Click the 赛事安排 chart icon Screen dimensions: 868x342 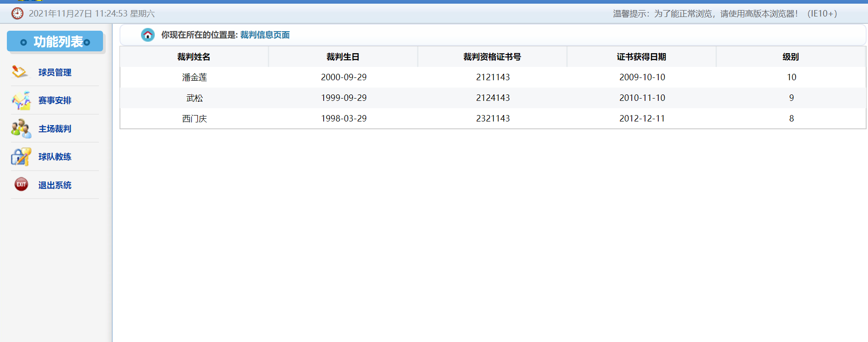[21, 100]
